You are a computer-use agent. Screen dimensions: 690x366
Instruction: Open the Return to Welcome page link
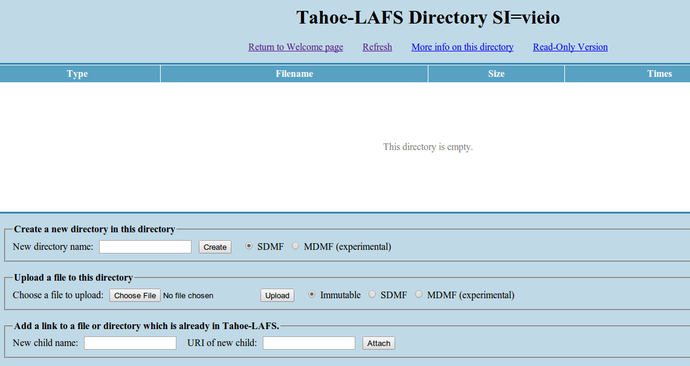click(x=295, y=47)
